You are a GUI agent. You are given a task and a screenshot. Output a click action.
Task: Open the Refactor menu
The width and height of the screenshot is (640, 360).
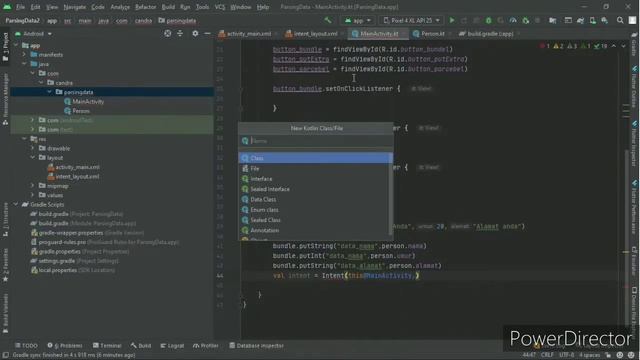click(145, 7)
